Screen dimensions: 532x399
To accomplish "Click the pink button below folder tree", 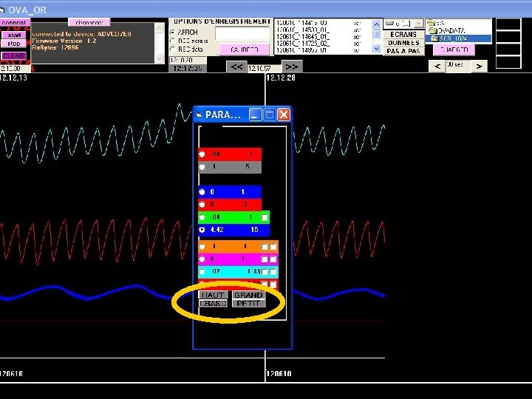I will click(454, 50).
